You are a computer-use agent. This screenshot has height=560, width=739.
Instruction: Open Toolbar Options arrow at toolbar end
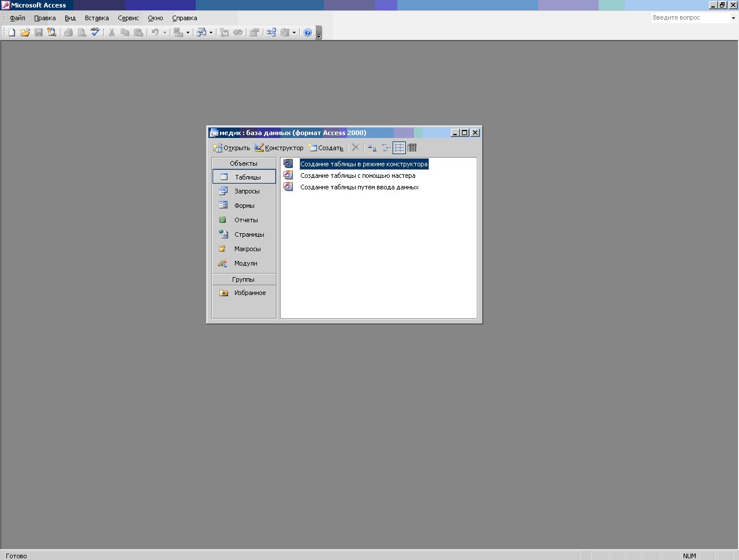(x=319, y=33)
